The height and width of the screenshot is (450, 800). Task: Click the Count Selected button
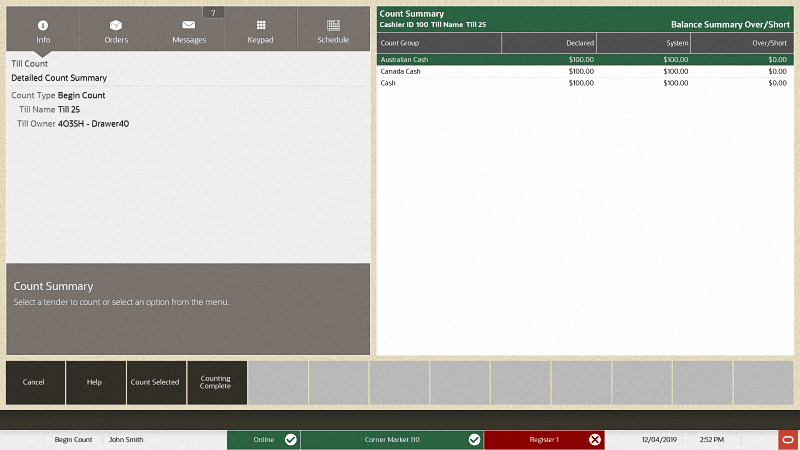pos(156,382)
